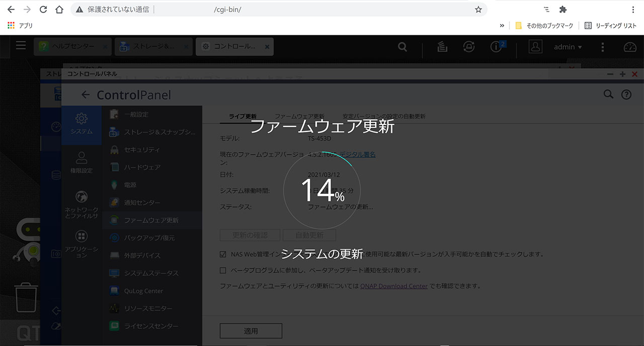Open the event notifications info icon

[496, 47]
